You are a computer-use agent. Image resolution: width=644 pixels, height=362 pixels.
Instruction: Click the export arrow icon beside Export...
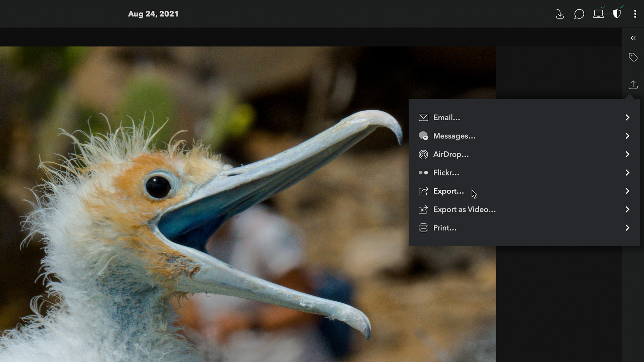pyautogui.click(x=423, y=191)
